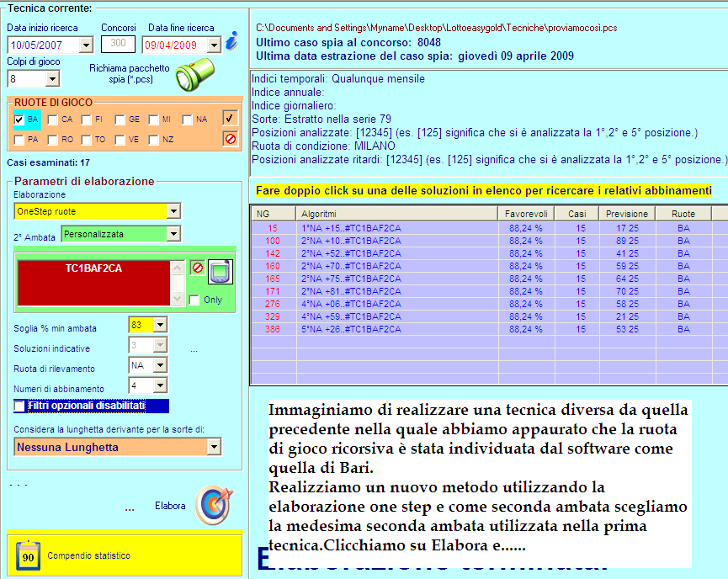Click the down arrow of TC1BAF2CA box scrollbar

point(178,298)
